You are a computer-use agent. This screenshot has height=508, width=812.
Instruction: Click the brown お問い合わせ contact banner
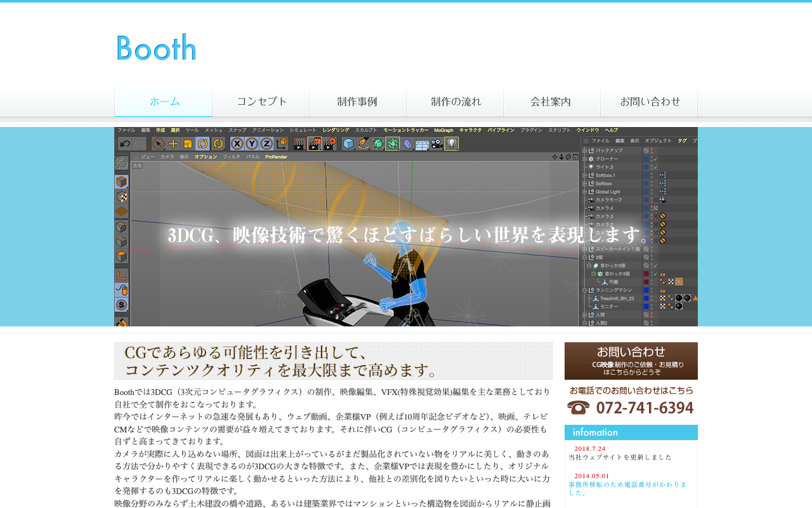coord(631,361)
